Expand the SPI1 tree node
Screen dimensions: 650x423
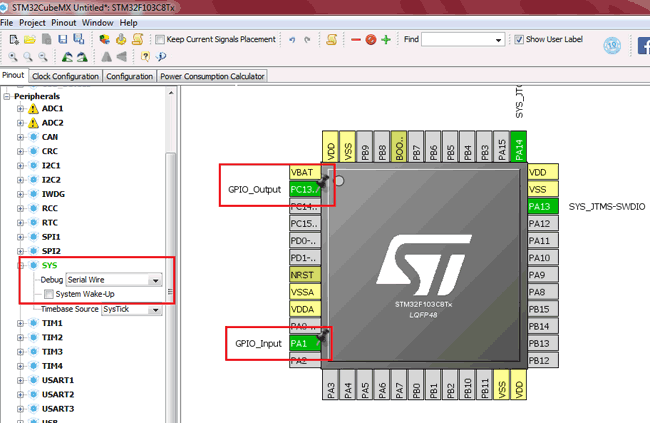pyautogui.click(x=20, y=237)
